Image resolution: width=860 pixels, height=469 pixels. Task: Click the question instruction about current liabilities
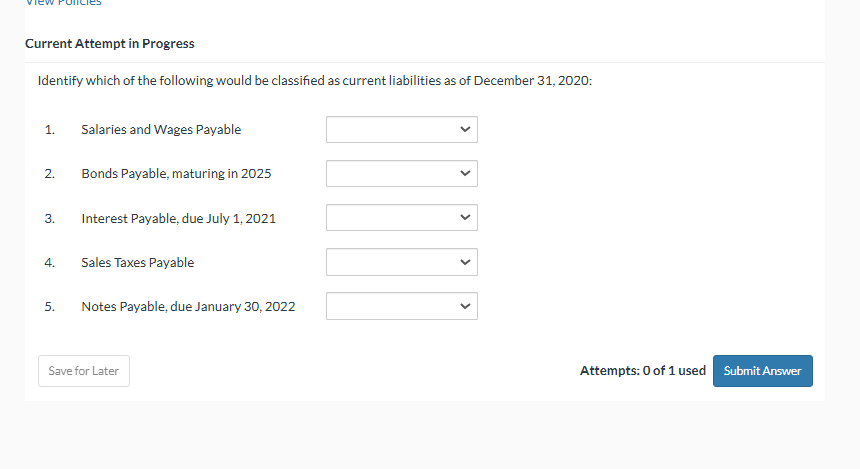click(x=314, y=81)
